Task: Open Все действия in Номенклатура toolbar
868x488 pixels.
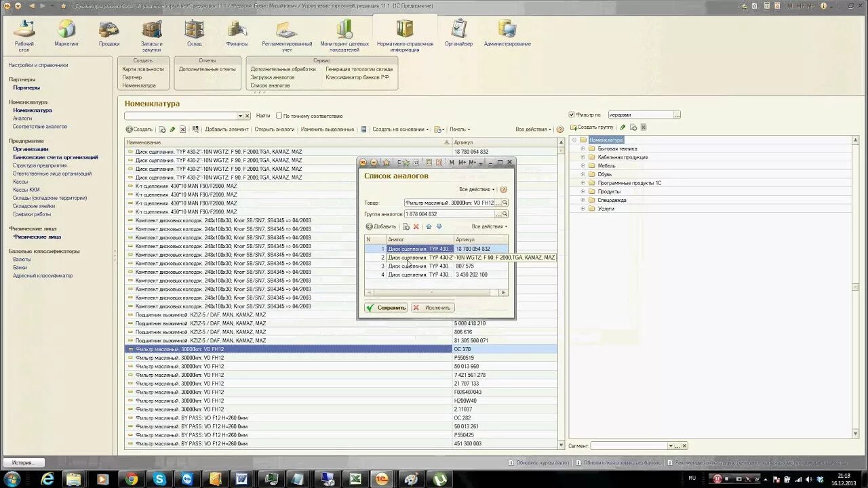Action: click(x=533, y=129)
